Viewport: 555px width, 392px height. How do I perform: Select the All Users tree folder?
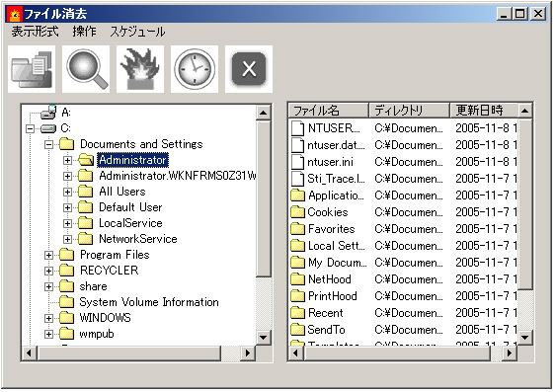coord(122,192)
